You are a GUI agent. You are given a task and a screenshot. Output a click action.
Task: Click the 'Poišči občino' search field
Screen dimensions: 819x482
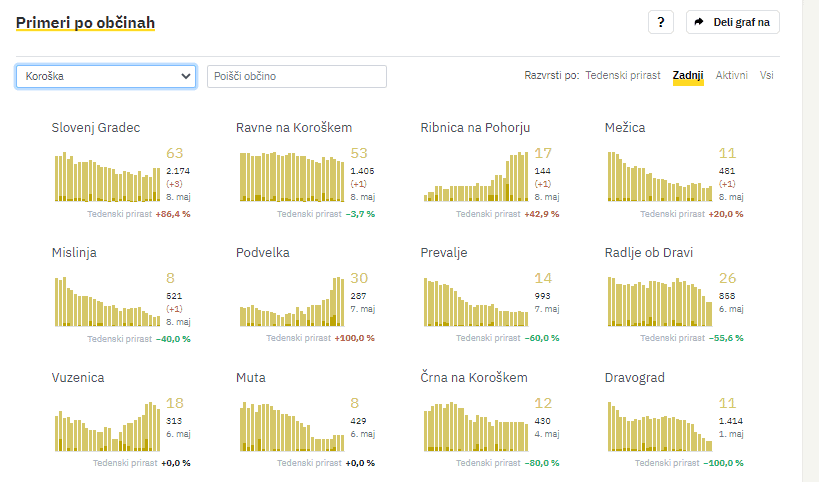pyautogui.click(x=296, y=76)
